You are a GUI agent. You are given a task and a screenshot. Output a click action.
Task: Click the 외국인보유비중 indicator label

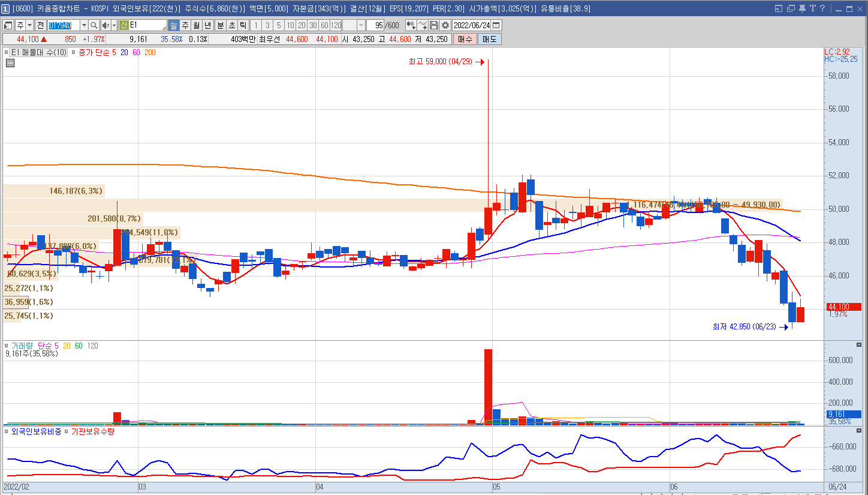pyautogui.click(x=36, y=431)
